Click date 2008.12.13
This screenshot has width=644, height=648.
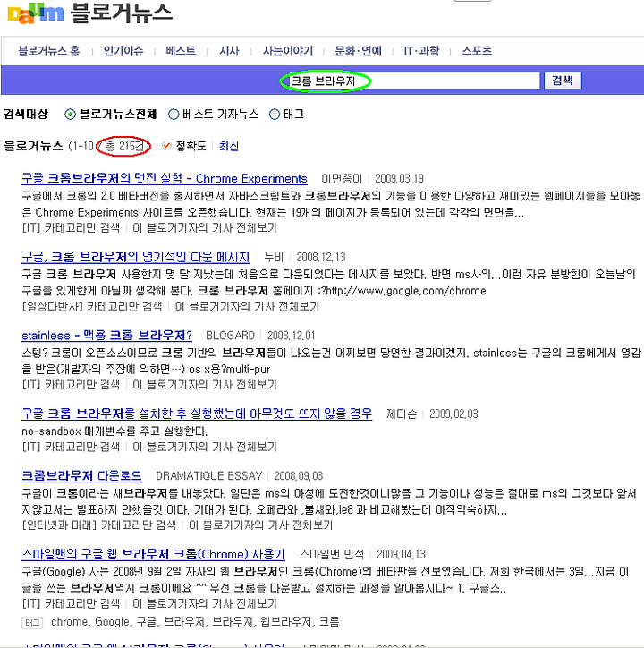(321, 257)
